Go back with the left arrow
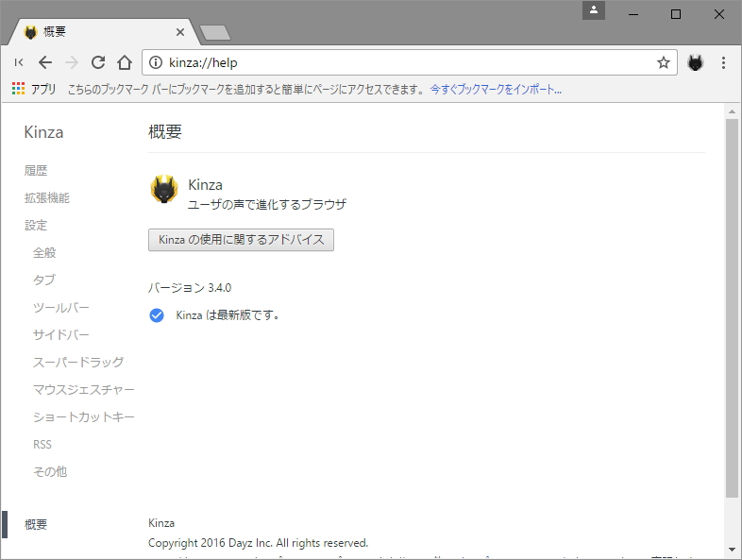Viewport: 742px width, 560px height. (45, 62)
